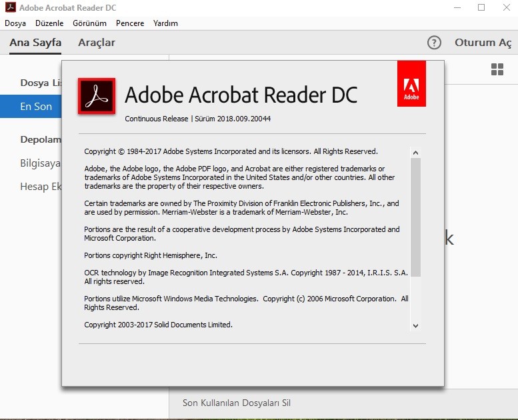Open the Görünüm menu

(89, 23)
